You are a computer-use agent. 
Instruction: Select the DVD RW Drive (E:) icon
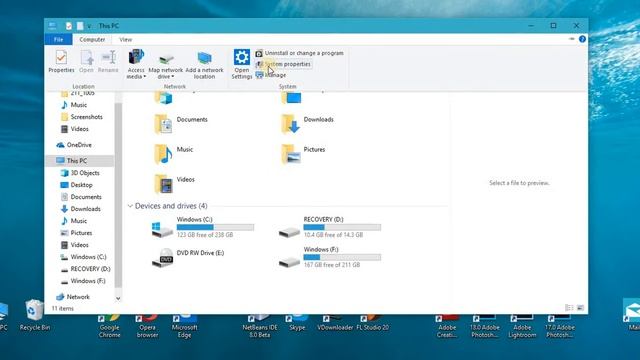point(162,258)
